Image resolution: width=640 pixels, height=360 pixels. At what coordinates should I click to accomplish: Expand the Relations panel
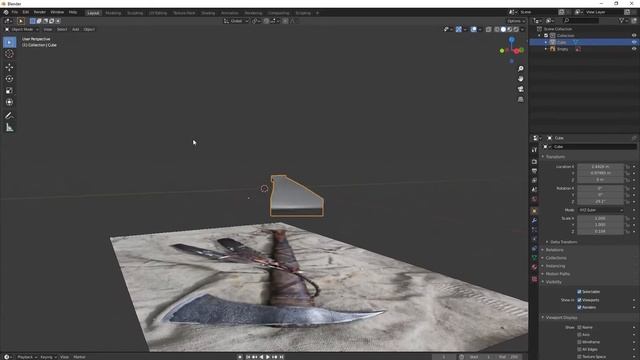click(553, 250)
